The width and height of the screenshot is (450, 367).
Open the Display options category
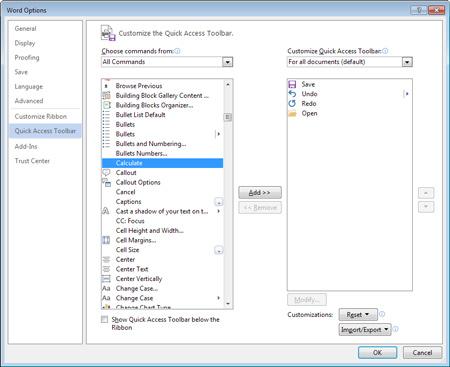click(25, 43)
